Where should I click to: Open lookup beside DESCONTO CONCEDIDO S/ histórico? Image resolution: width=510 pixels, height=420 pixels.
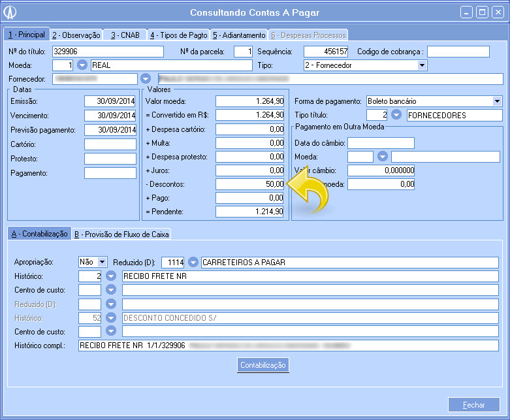coord(111,317)
